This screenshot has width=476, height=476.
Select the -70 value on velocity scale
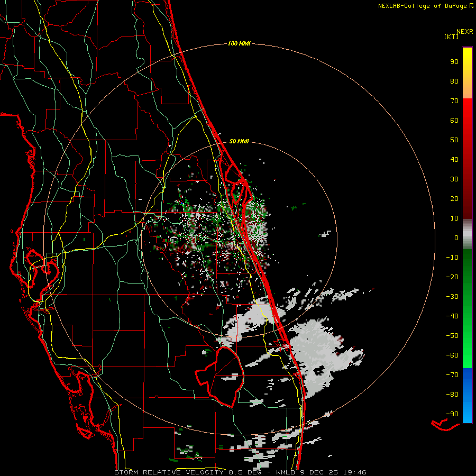452,375
